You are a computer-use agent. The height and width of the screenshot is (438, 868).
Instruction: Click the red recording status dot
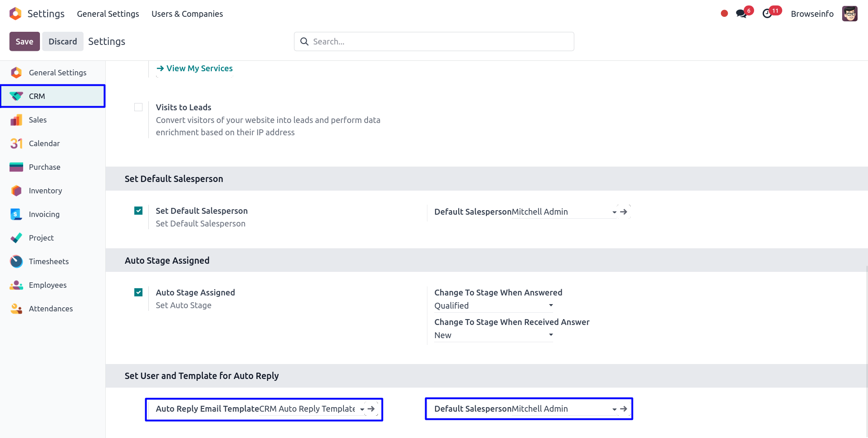(x=724, y=14)
